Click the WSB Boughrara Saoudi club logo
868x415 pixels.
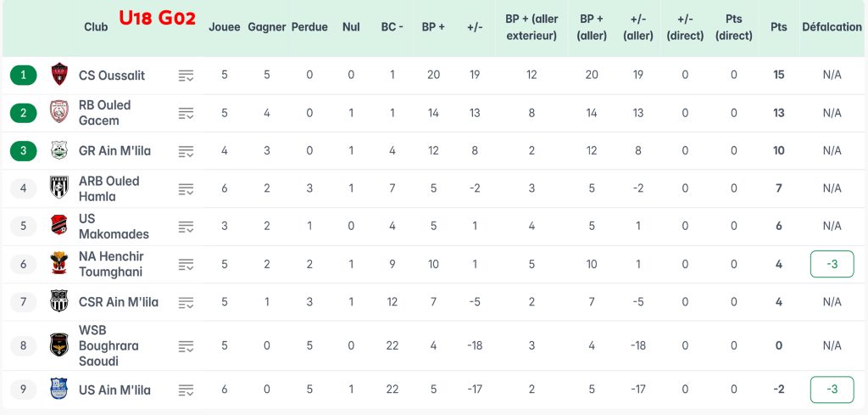point(59,345)
